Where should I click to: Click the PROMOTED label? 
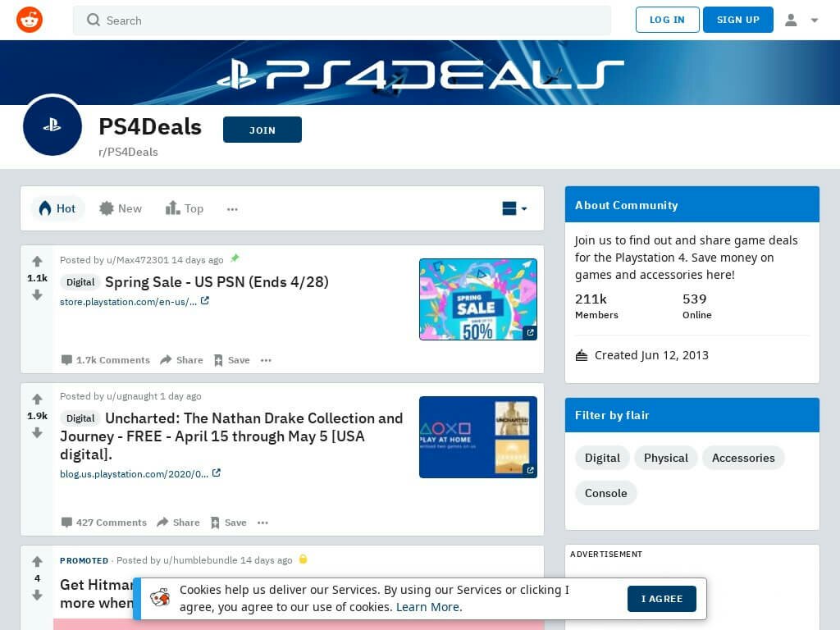[x=84, y=560]
